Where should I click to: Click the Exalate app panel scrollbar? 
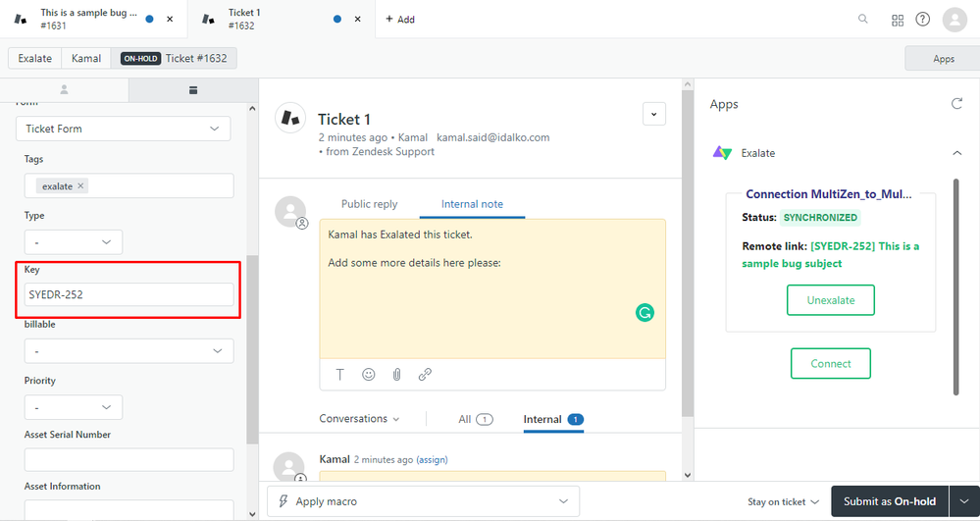pyautogui.click(x=955, y=287)
